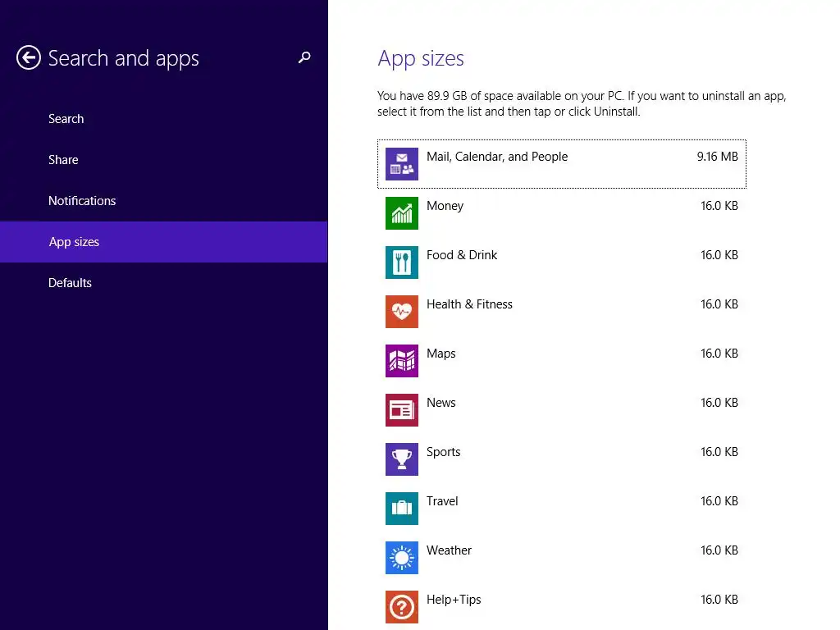
Task: Click the Health & Fitness heart icon
Action: pyautogui.click(x=402, y=312)
